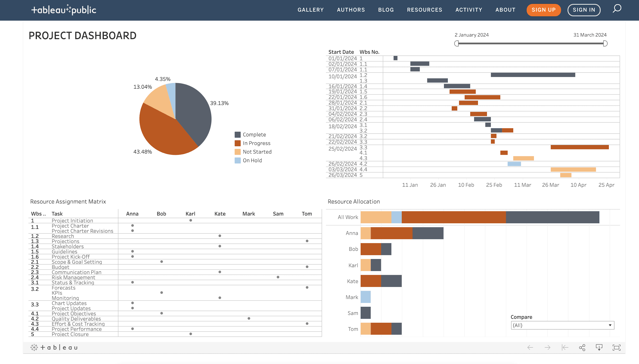The height and width of the screenshot is (364, 639).
Task: Click the SIGN IN button
Action: (584, 10)
